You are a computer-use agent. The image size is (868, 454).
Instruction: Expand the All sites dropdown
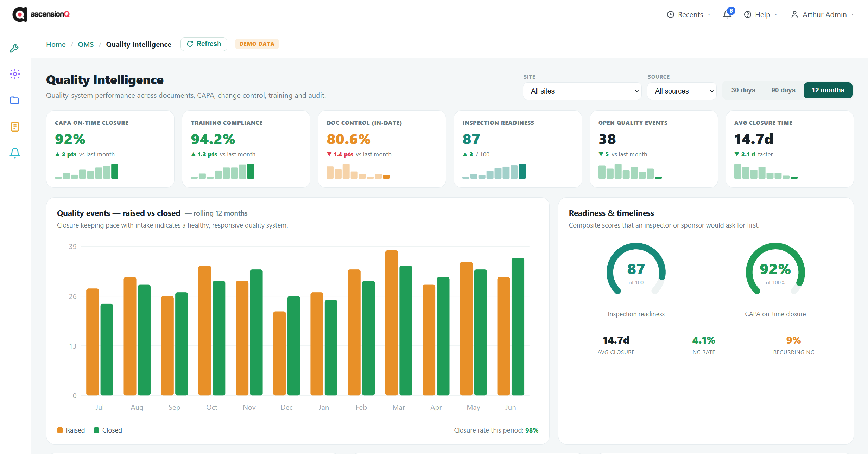(x=582, y=91)
